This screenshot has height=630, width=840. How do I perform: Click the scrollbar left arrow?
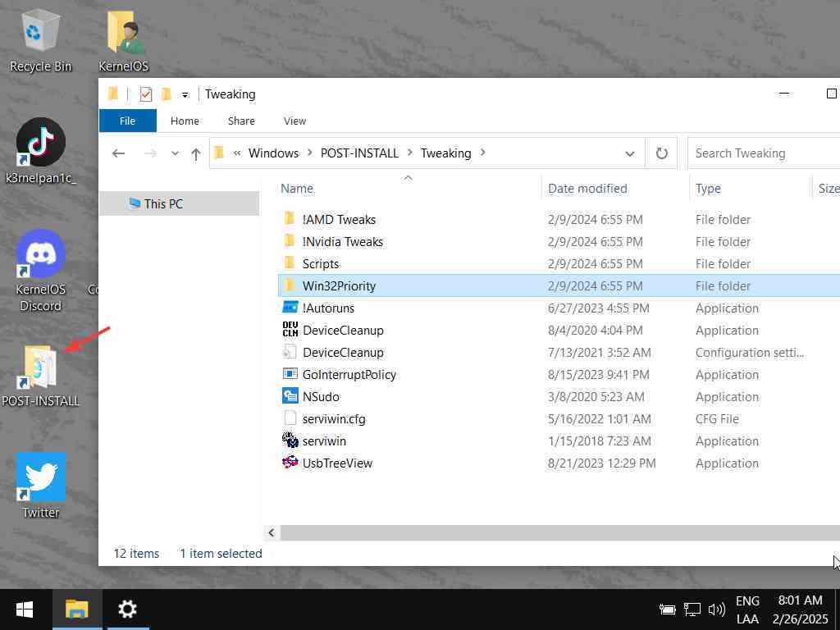coord(272,532)
